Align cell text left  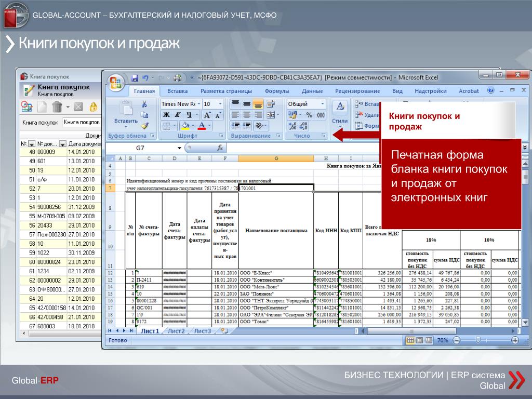pos(235,115)
